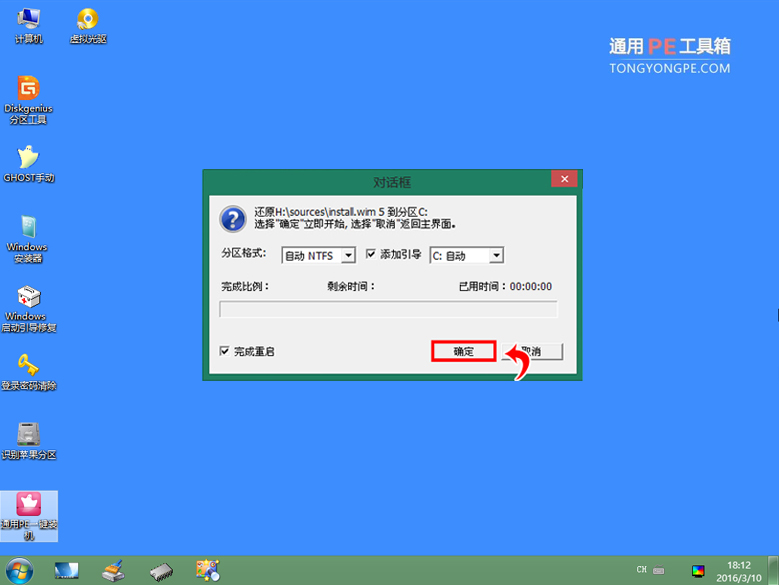Screen dimensions: 779x585
Task: Click the keyboard icon in tray
Action: [x=659, y=570]
